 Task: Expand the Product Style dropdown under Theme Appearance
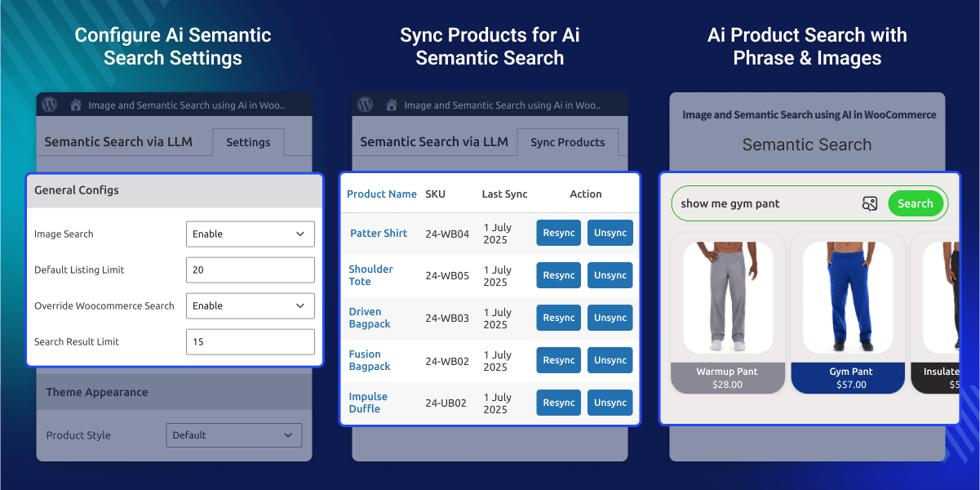pos(233,435)
